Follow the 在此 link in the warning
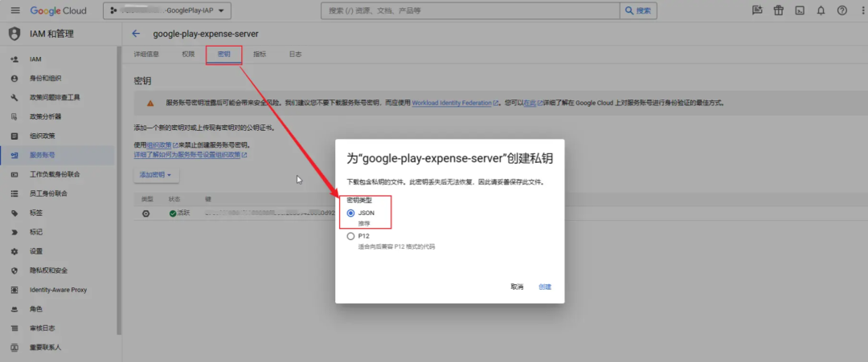868x362 pixels. [x=533, y=103]
